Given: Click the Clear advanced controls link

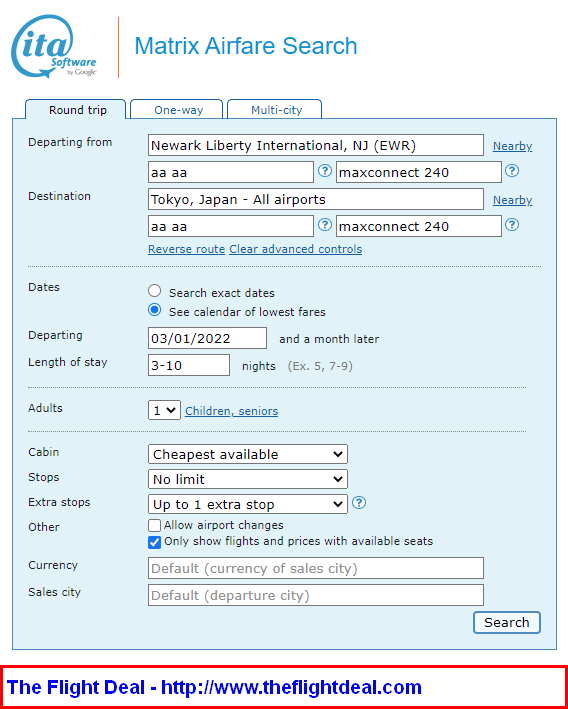Looking at the screenshot, I should point(296,249).
